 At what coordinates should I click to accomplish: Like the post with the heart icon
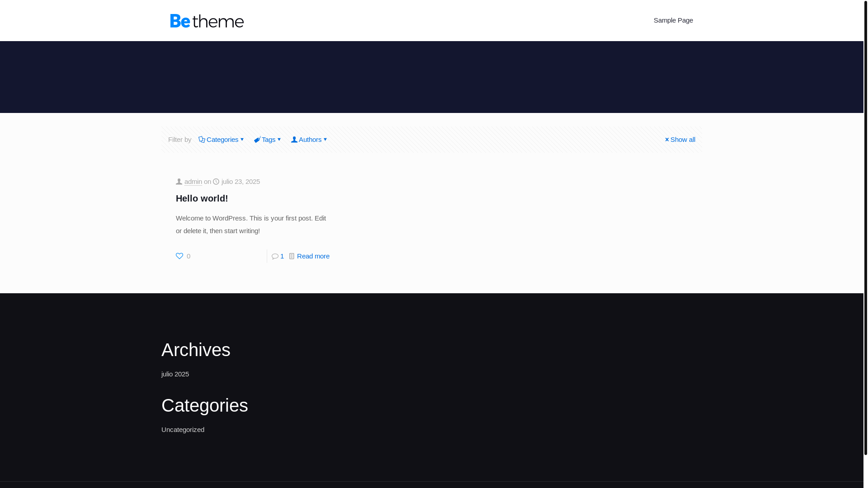(179, 256)
